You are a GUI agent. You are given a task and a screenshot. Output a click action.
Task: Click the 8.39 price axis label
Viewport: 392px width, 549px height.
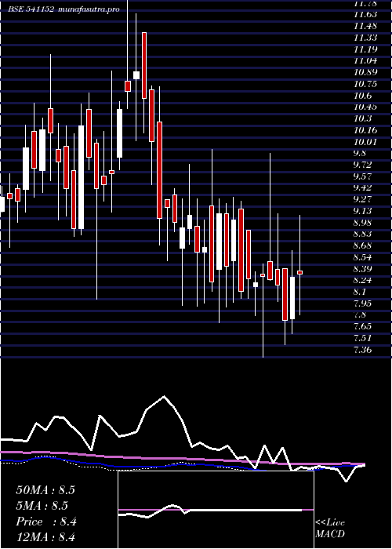[362, 268]
